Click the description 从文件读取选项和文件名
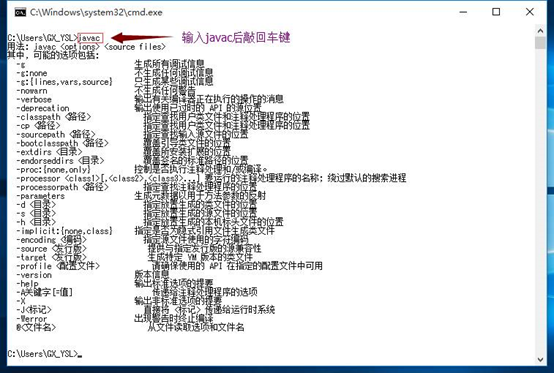 point(196,327)
